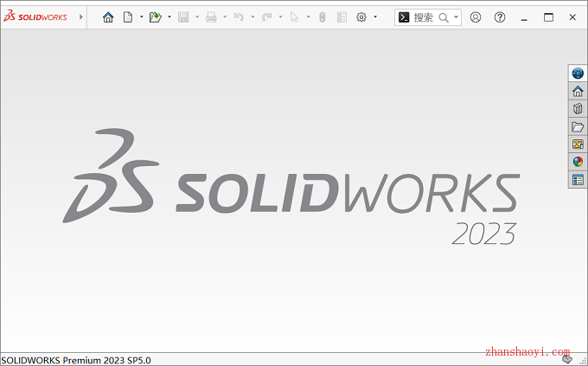Click the Rebuild traffic light icon
Image resolution: width=588 pixels, height=366 pixels.
pos(323,17)
